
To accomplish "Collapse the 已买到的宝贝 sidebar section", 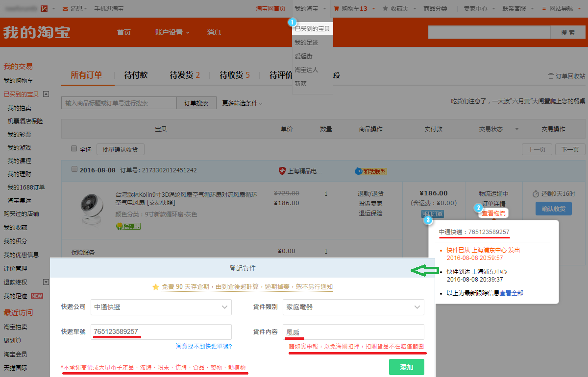I will 46,94.
